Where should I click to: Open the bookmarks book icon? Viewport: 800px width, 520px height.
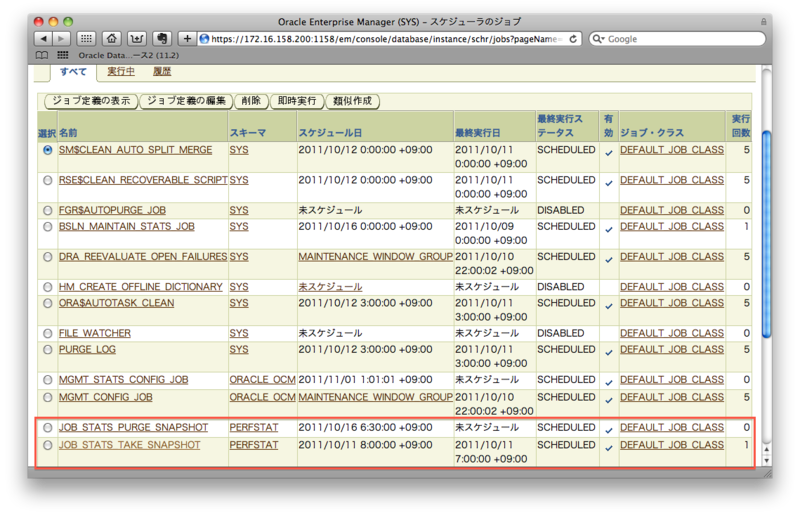42,55
